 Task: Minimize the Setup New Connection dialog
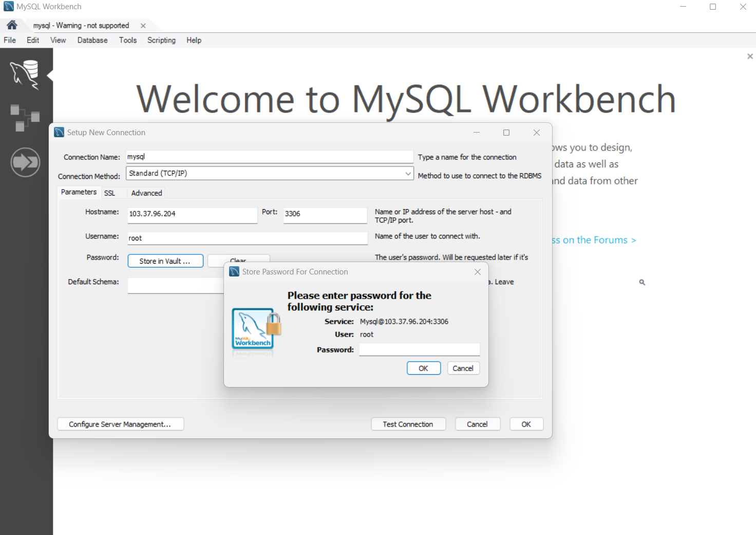(477, 133)
